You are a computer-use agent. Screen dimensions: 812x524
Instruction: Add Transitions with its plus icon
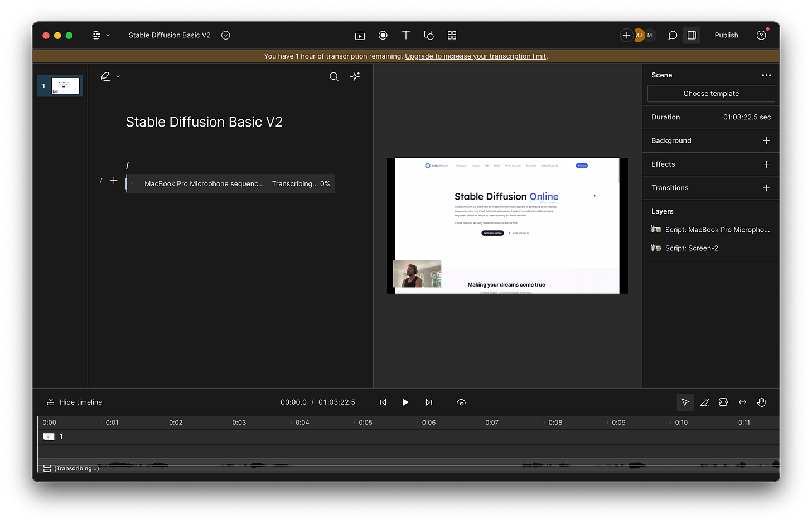tap(766, 188)
